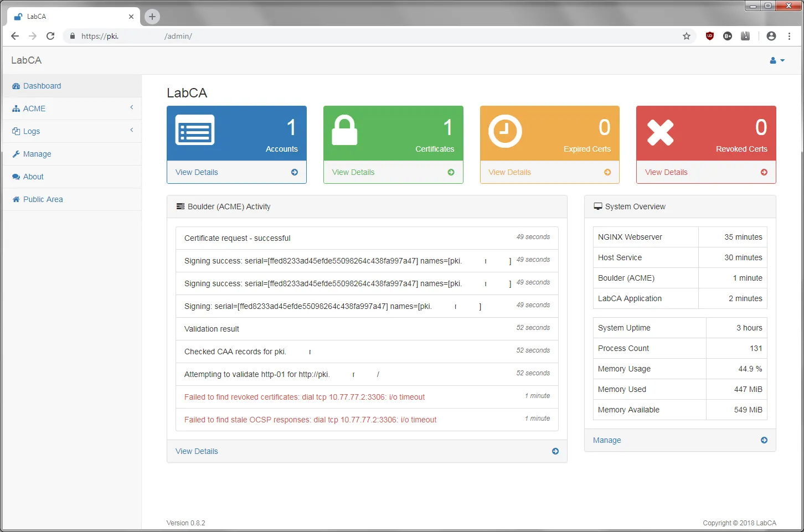Click the wrench icon next to Manage
Screen dimensions: 804x532
coord(16,154)
